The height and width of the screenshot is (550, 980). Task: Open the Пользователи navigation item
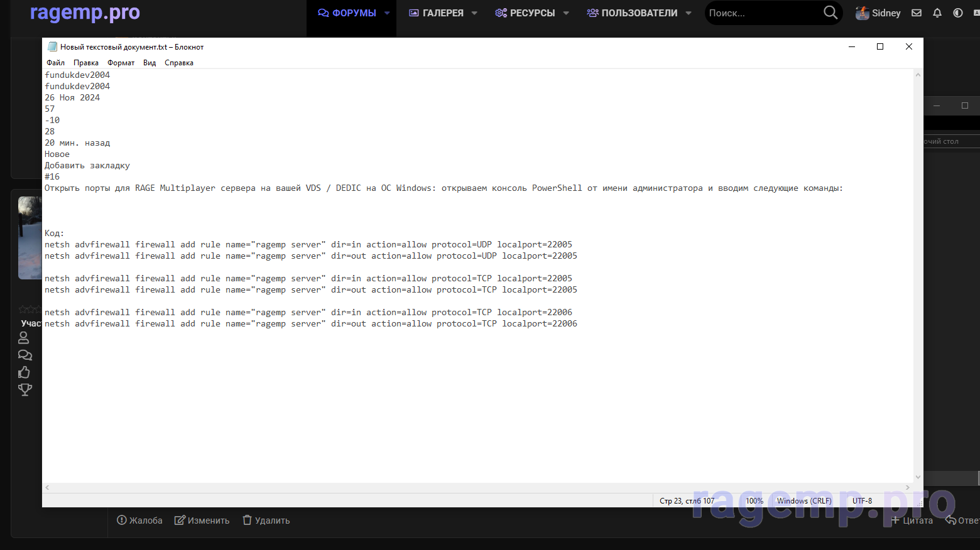point(633,13)
